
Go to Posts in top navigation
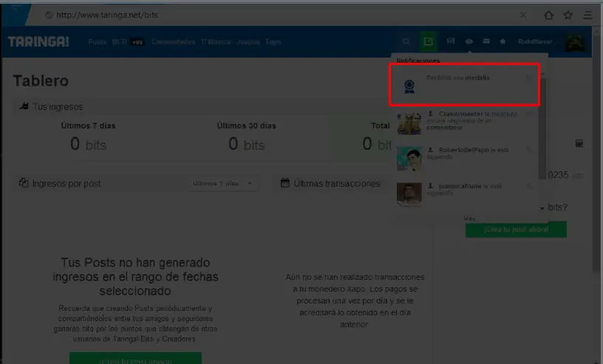pyautogui.click(x=98, y=42)
